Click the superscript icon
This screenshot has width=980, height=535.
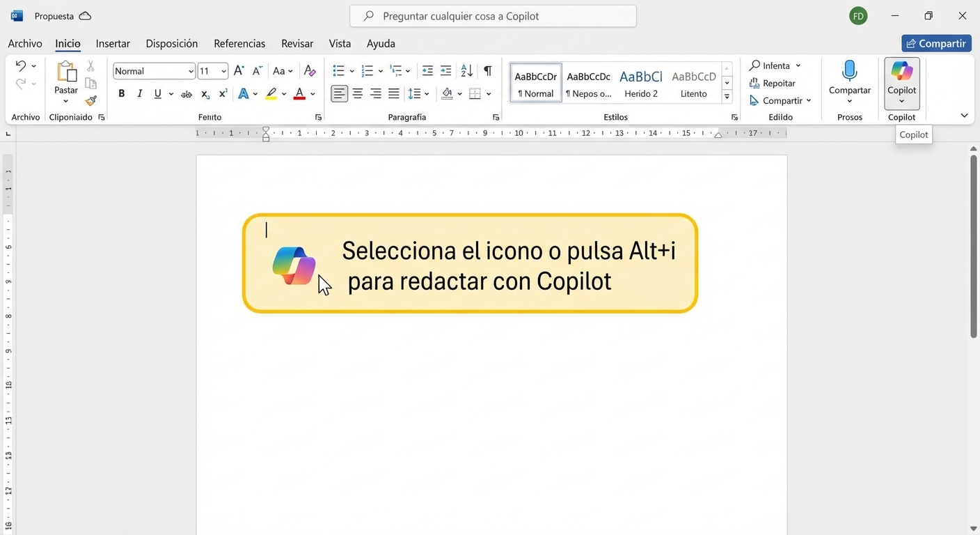pyautogui.click(x=222, y=93)
